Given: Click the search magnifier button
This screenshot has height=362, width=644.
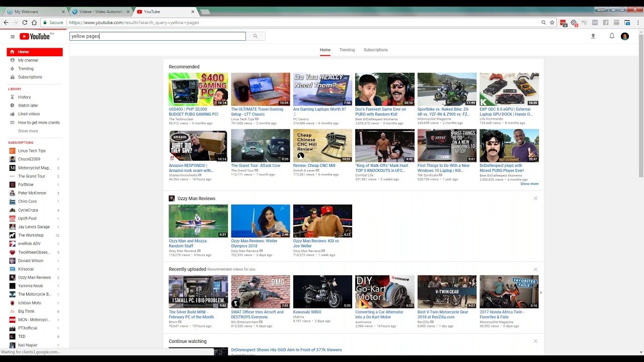Looking at the screenshot, I should (x=256, y=36).
